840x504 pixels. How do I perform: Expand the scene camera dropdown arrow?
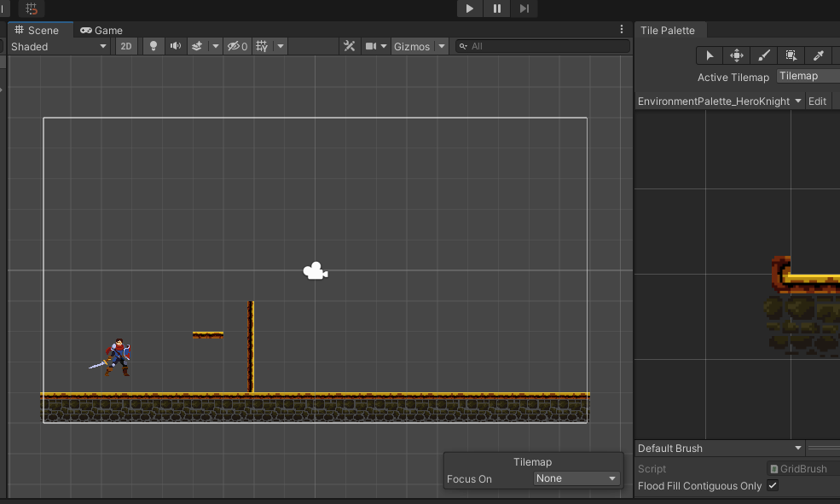click(384, 46)
